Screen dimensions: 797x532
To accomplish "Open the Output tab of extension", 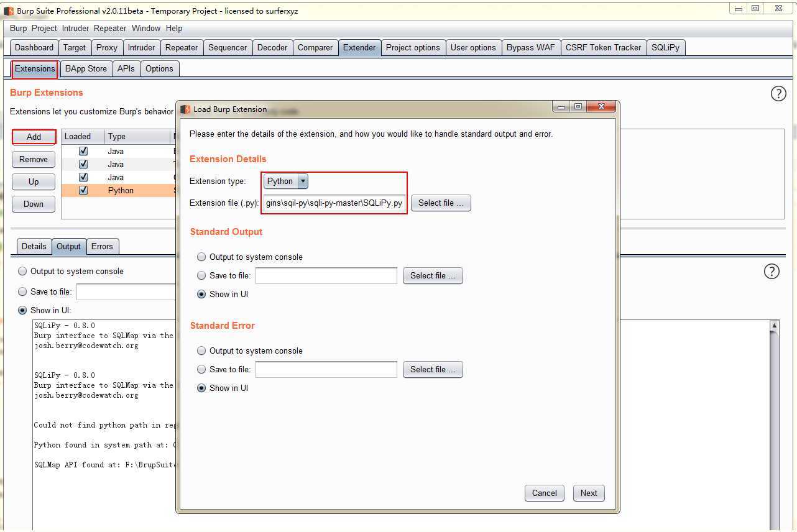I will click(69, 246).
